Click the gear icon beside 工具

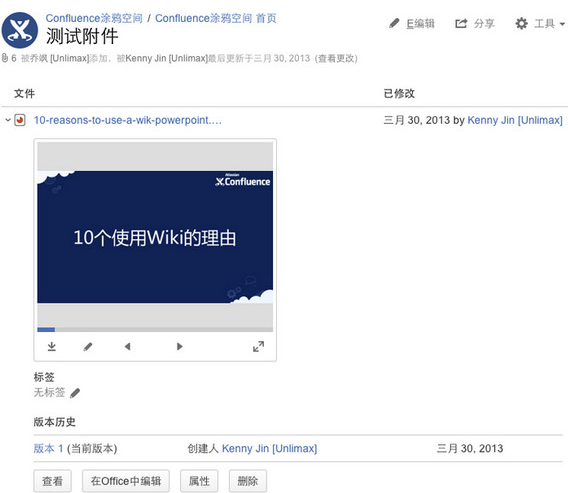tap(521, 24)
